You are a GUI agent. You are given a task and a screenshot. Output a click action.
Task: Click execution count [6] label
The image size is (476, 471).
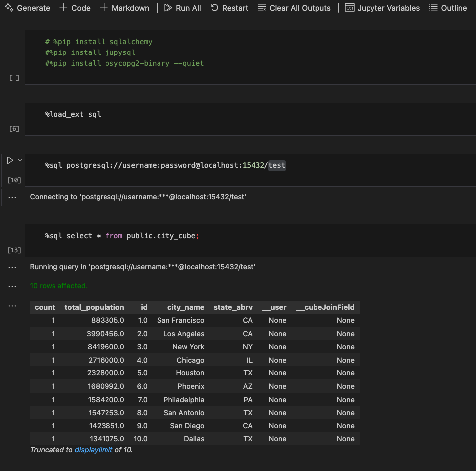coord(14,129)
